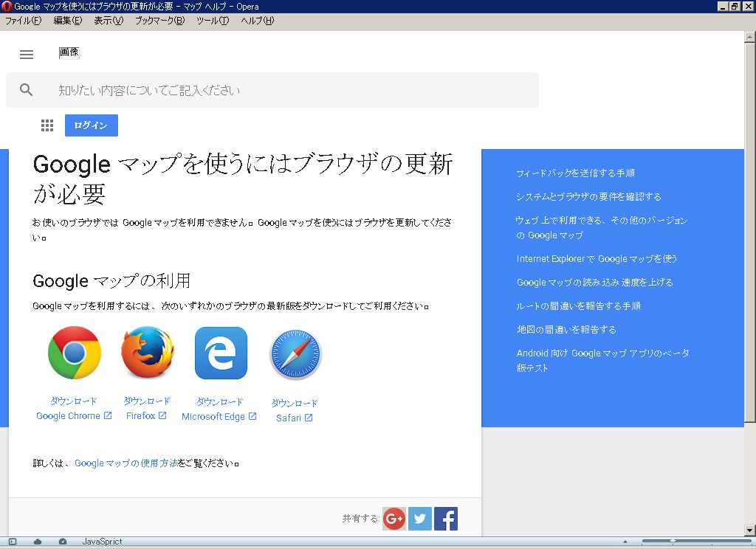
Task: Click the Microsoft Edge logo
Action: (221, 353)
